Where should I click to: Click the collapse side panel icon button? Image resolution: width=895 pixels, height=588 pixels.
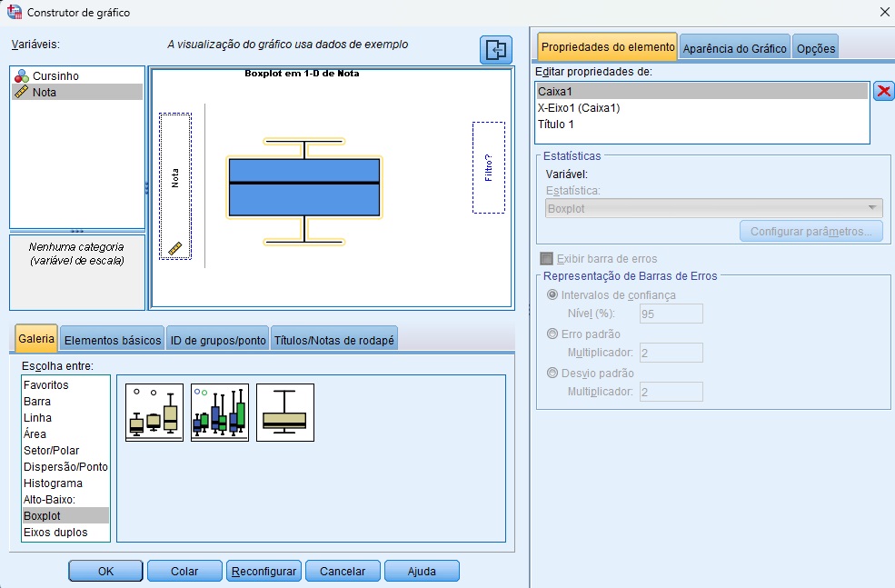pos(496,50)
